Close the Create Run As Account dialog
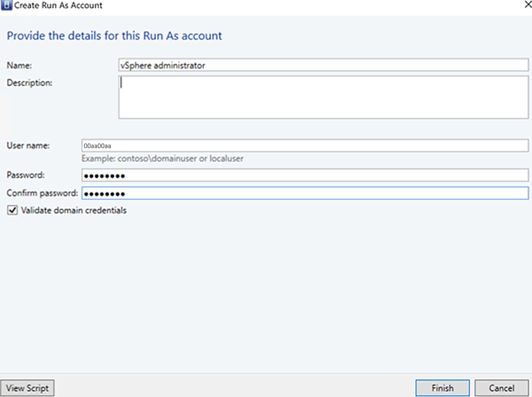 527,5
